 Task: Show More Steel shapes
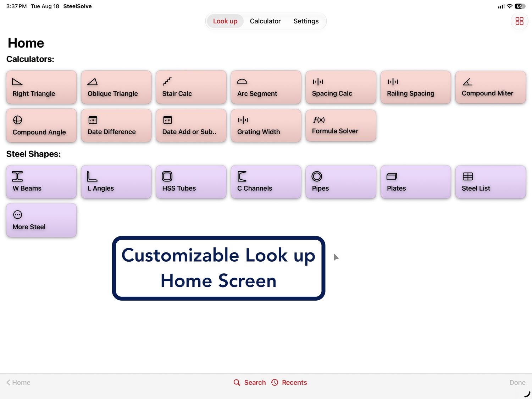tap(41, 220)
